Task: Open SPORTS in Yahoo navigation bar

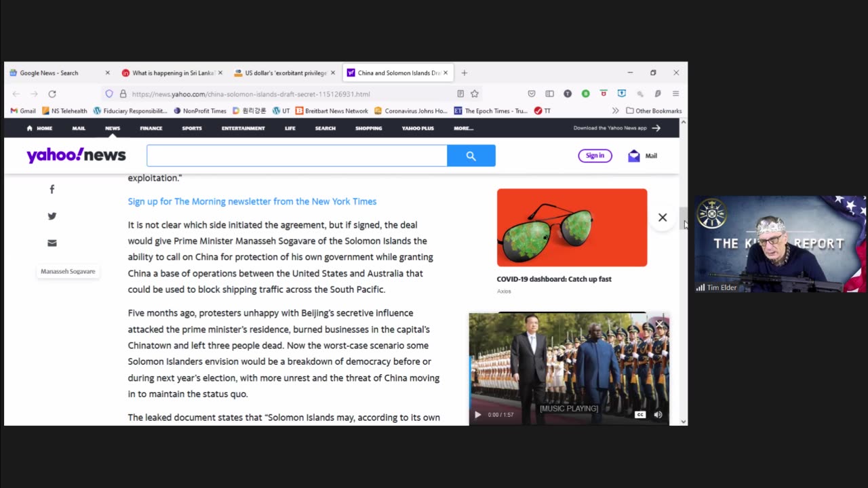Action: (x=192, y=128)
